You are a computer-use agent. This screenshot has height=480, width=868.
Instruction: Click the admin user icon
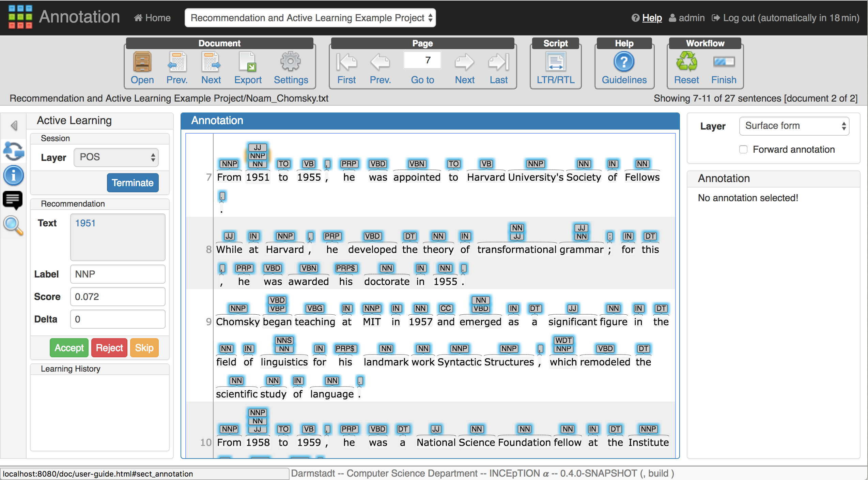672,18
